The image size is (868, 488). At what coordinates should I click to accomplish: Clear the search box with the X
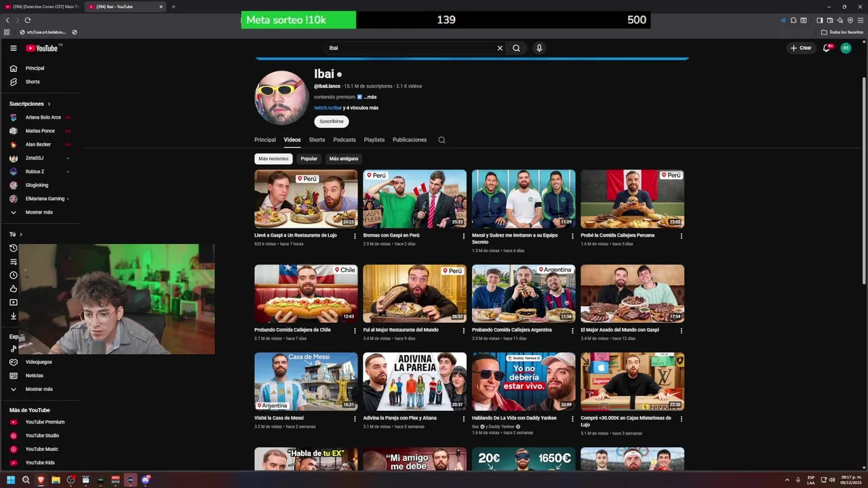pyautogui.click(x=500, y=48)
